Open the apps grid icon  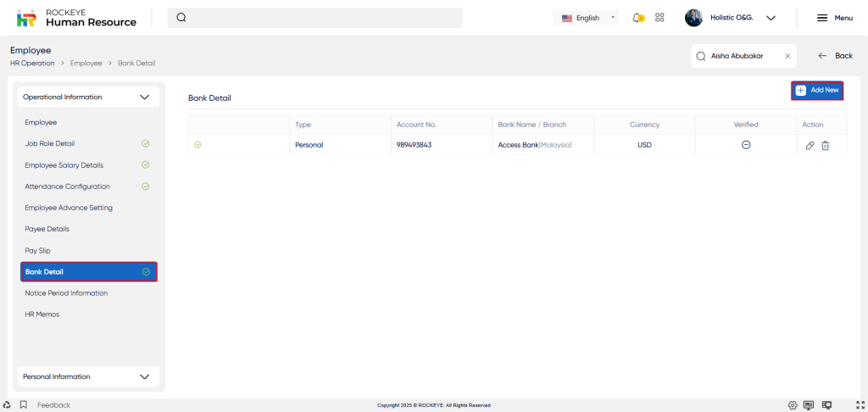pyautogui.click(x=659, y=18)
